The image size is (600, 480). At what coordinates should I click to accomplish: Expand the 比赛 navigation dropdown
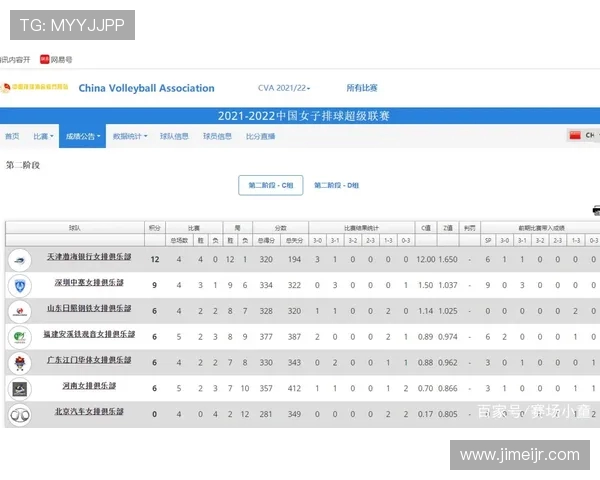coord(42,136)
